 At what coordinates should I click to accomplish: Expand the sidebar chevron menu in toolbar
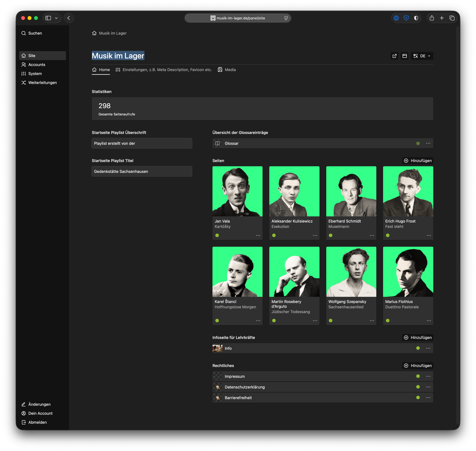(x=56, y=18)
